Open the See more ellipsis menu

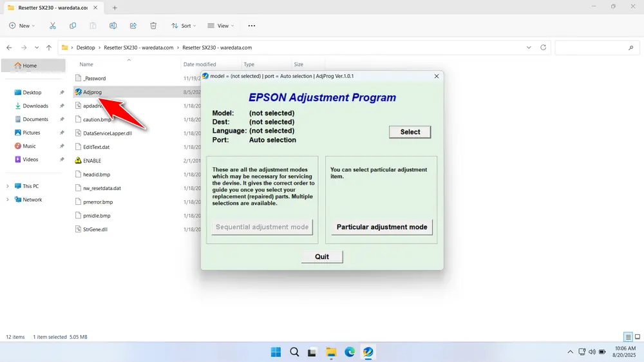pos(252,26)
